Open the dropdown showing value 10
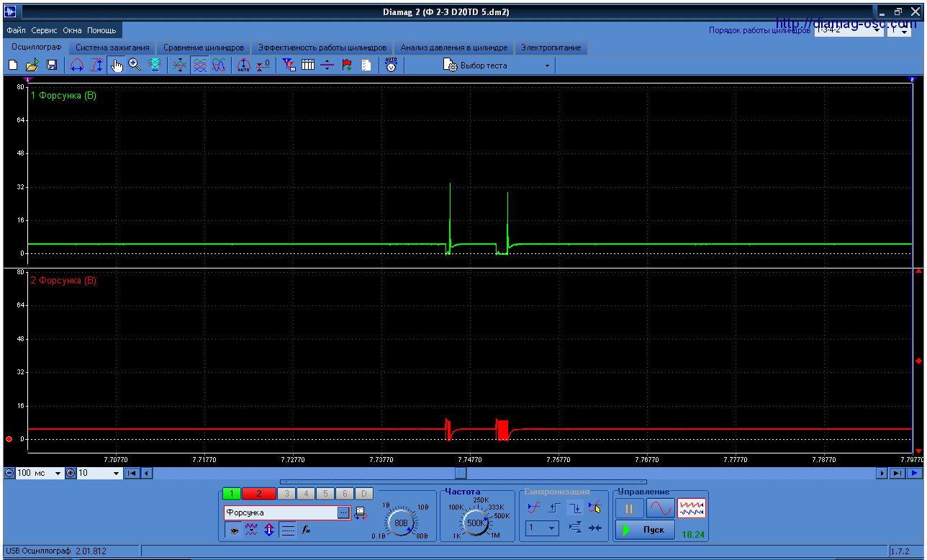Image resolution: width=927 pixels, height=560 pixels. coord(99,473)
